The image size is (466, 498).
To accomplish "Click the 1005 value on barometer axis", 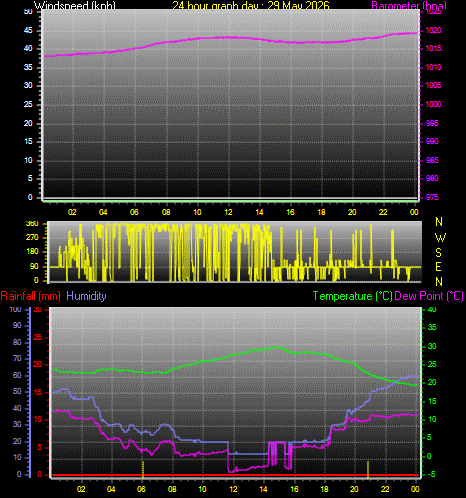I will pyautogui.click(x=434, y=85).
